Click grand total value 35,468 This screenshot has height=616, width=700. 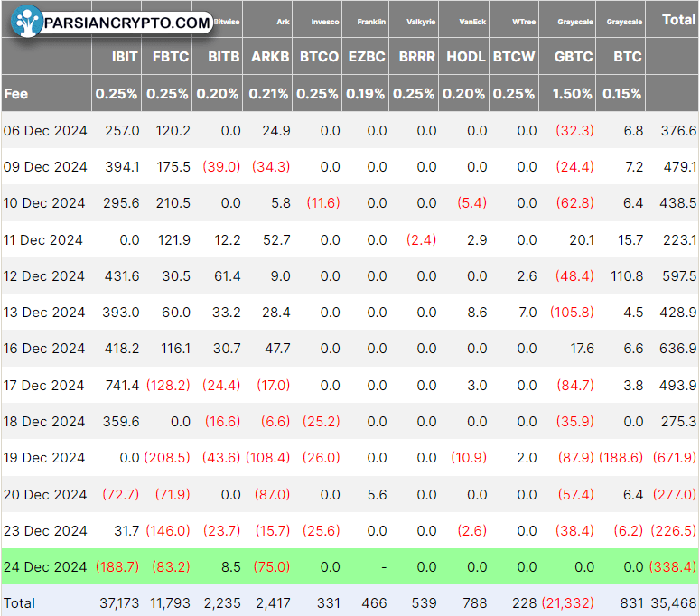tap(674, 603)
